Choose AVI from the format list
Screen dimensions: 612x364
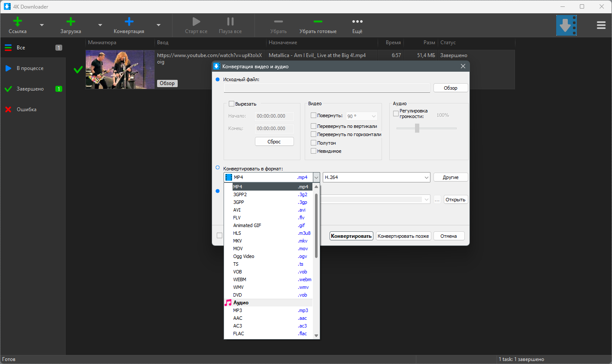(x=269, y=210)
